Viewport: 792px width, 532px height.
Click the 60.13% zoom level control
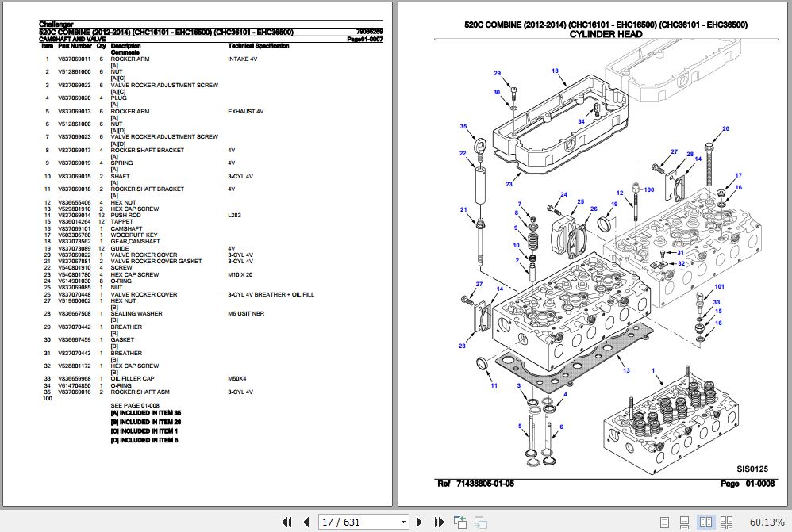767,522
